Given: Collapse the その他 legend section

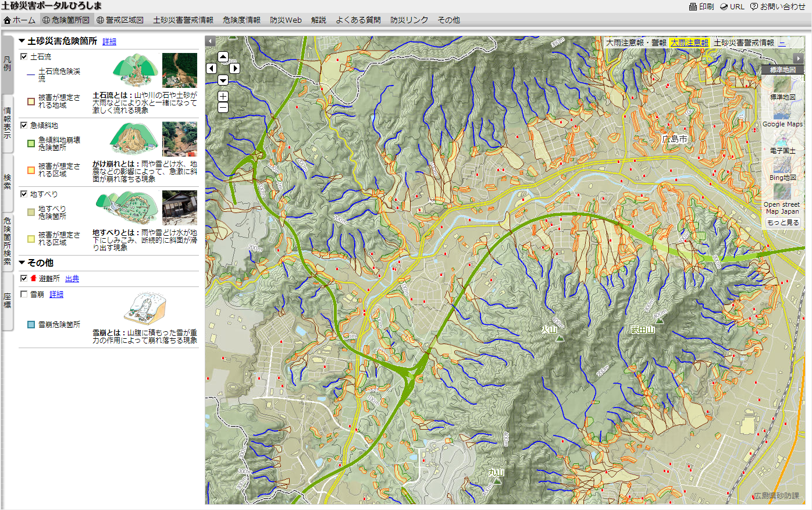Looking at the screenshot, I should [x=22, y=263].
